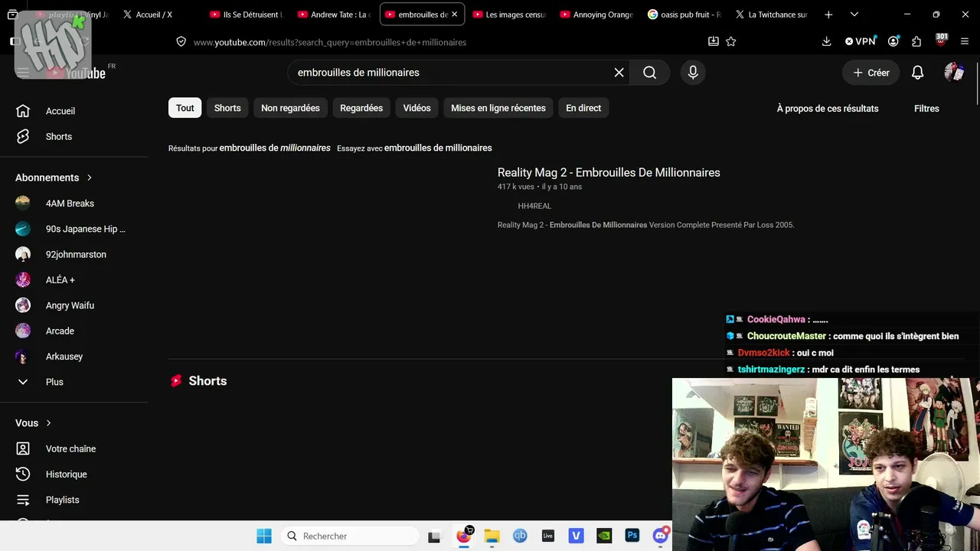Image resolution: width=980 pixels, height=551 pixels.
Task: Switch to the Annoying Orange tab
Action: 596,15
